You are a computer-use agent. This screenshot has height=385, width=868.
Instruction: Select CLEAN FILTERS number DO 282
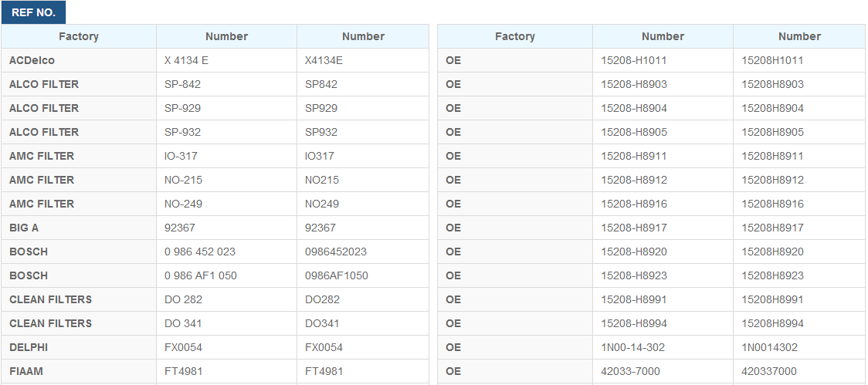click(x=226, y=299)
